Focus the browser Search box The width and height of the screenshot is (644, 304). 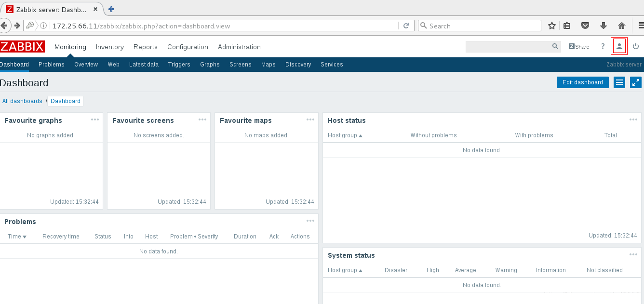click(x=480, y=26)
